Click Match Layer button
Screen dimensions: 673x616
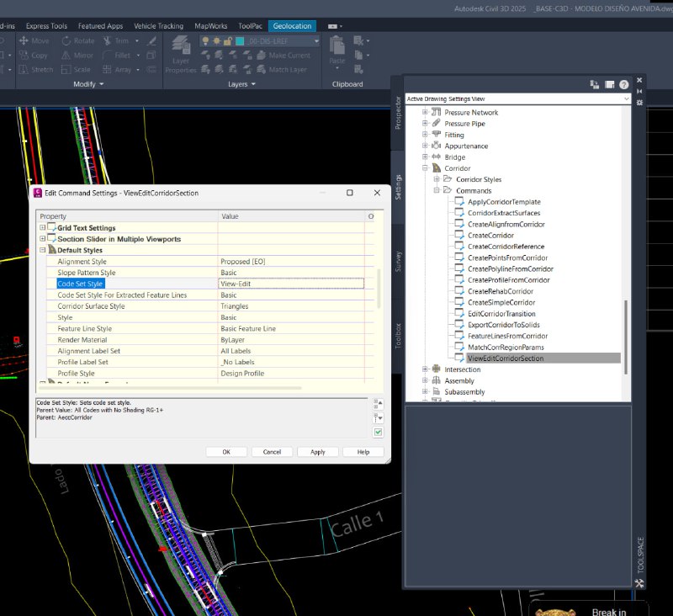point(282,70)
